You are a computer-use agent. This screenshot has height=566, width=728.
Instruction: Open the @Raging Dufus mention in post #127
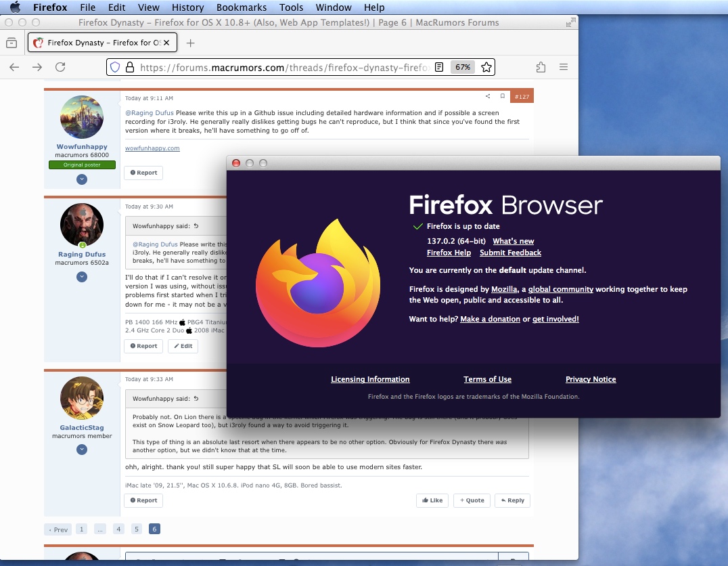pyautogui.click(x=150, y=113)
